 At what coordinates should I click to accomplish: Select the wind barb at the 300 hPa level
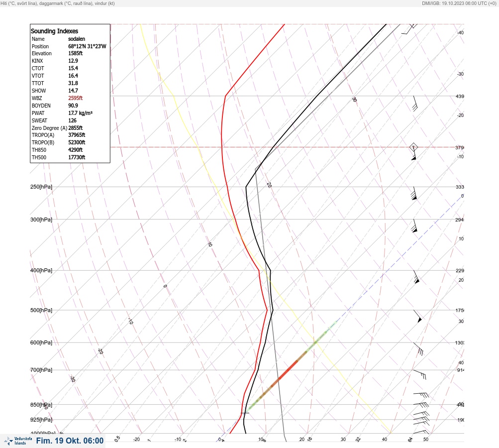[414, 226]
